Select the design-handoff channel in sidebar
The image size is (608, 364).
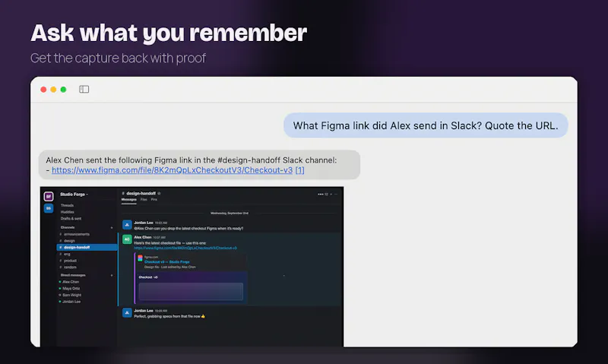pyautogui.click(x=87, y=247)
